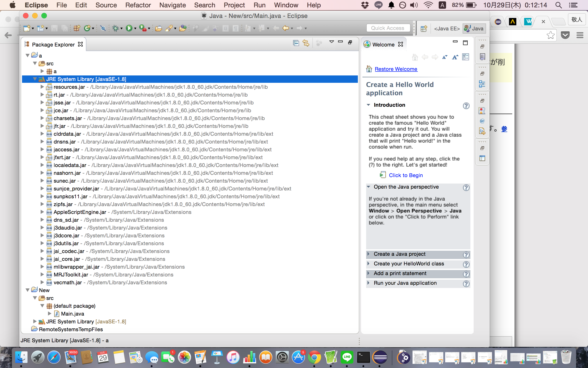
Task: Open Google Chrome from the Dock
Action: tap(314, 357)
